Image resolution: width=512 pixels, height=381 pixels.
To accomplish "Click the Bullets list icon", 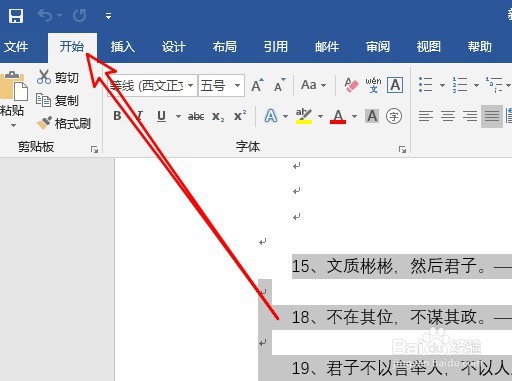I will pos(426,85).
